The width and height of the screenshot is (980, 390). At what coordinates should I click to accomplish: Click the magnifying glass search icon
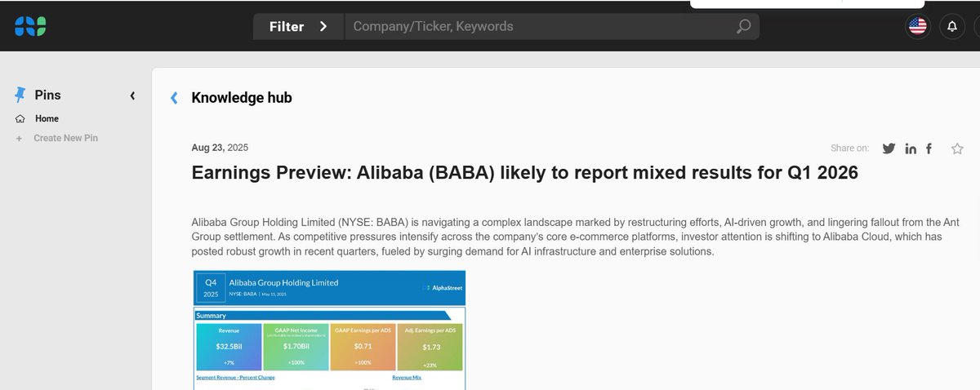pyautogui.click(x=743, y=27)
